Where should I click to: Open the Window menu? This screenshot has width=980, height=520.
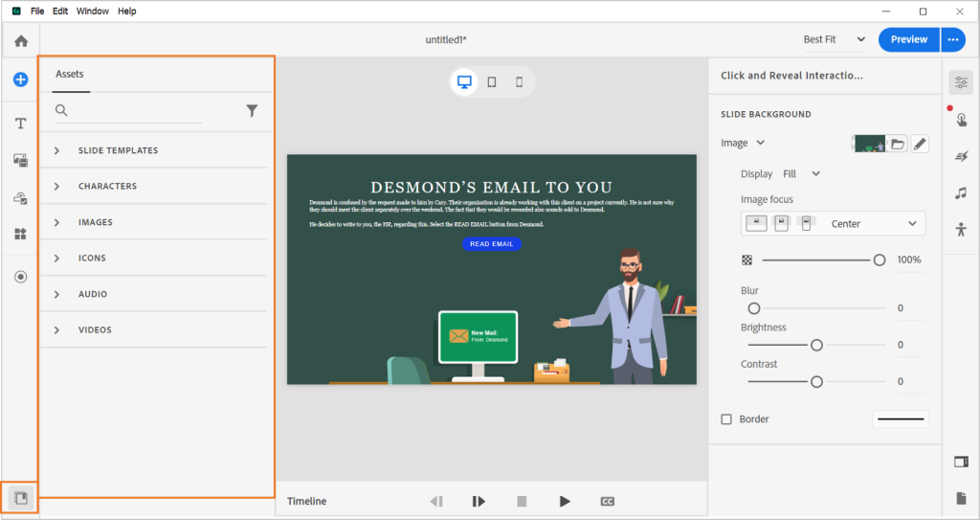pos(93,11)
